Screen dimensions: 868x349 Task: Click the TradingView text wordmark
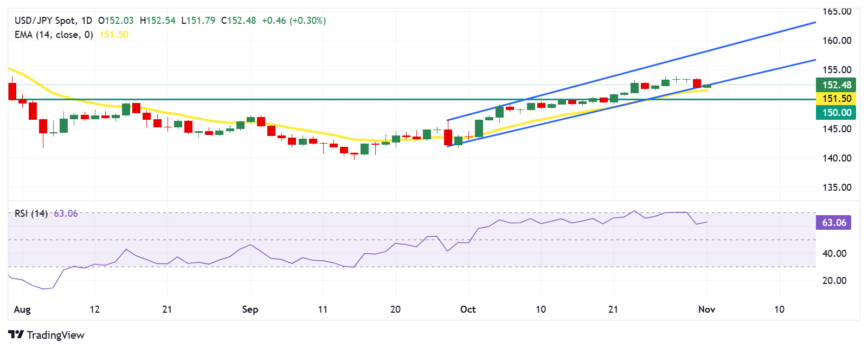point(55,335)
